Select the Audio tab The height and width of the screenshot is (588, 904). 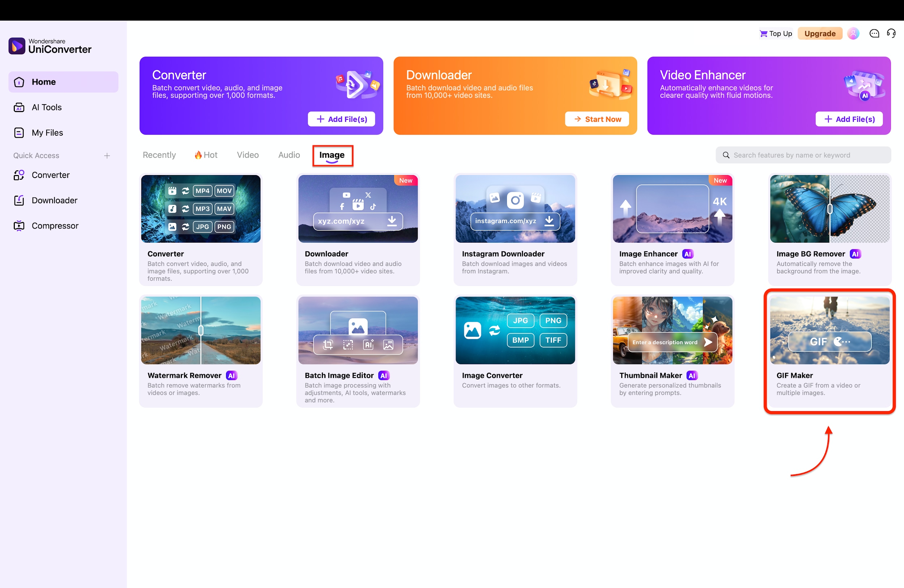point(289,155)
